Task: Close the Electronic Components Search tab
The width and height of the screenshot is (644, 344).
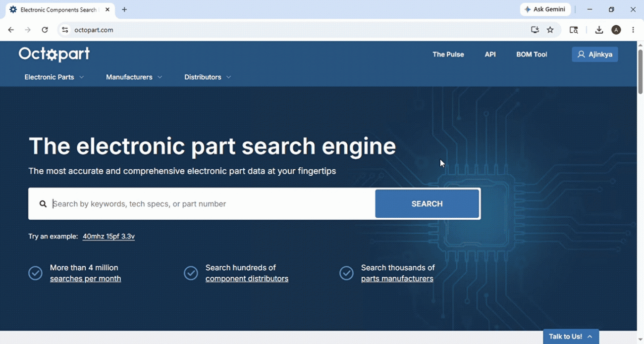Action: [107, 9]
